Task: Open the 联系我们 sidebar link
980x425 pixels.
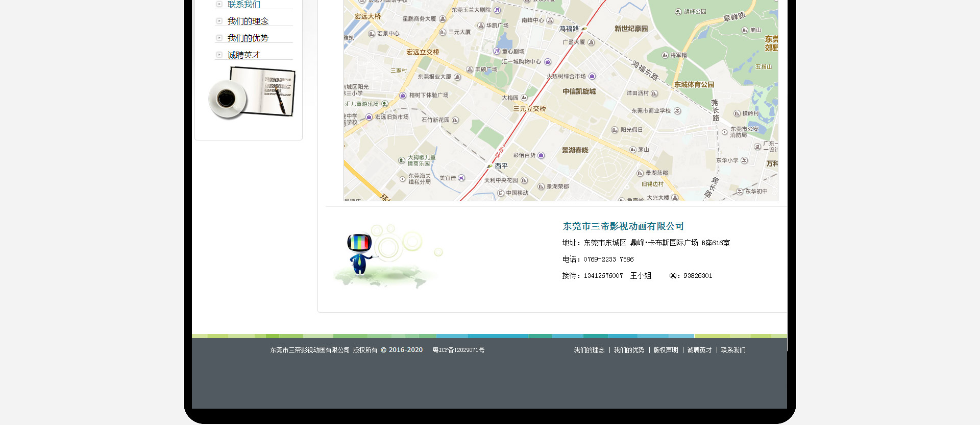Action: point(243,5)
